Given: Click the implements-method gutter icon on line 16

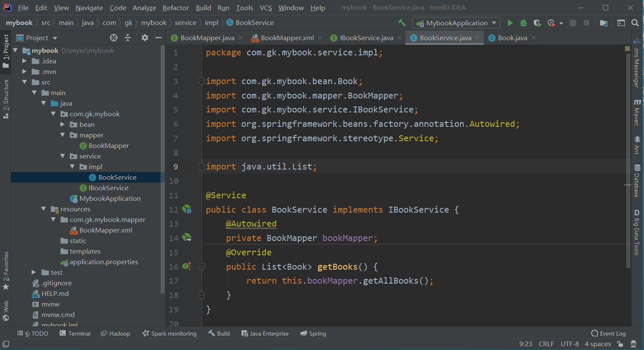Looking at the screenshot, I should [x=187, y=266].
